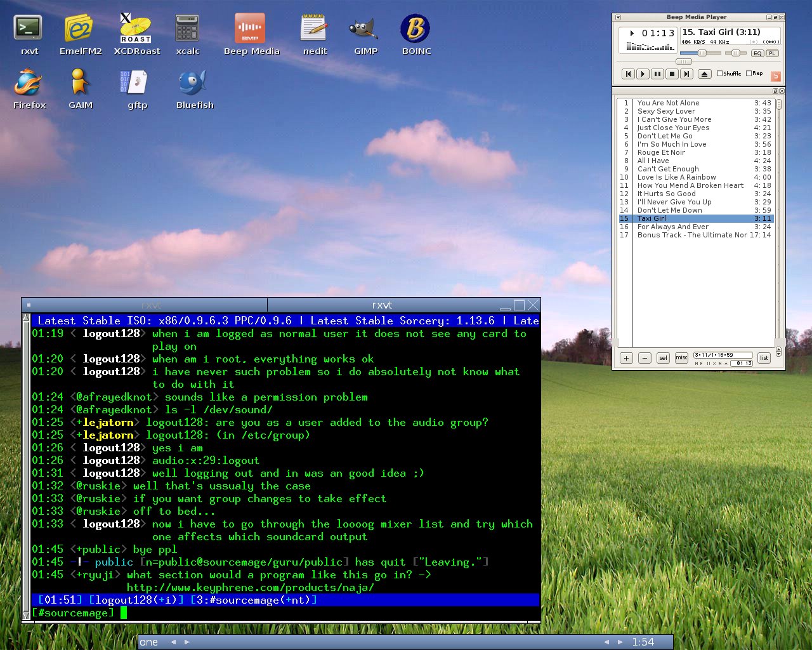Switch to the inactive left rxvt tab
The height and width of the screenshot is (650, 812).
pos(151,305)
